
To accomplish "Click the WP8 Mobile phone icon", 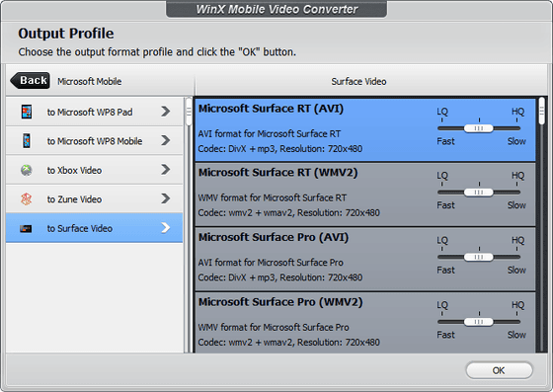I will tap(27, 140).
